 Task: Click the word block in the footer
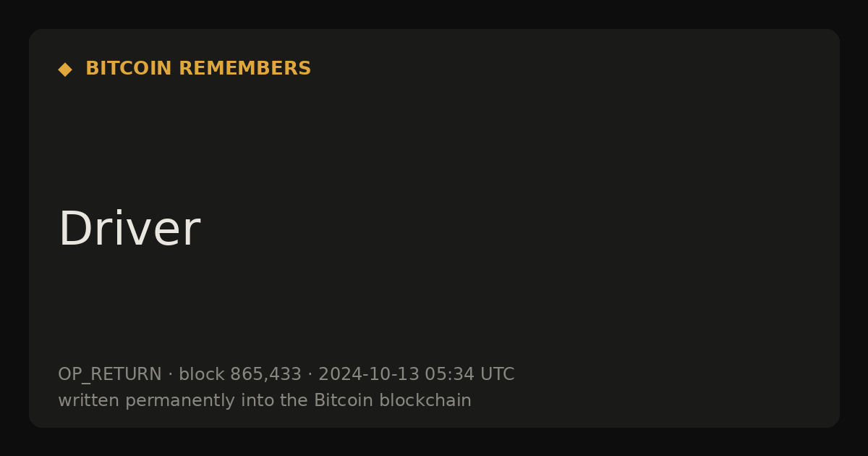(x=202, y=375)
